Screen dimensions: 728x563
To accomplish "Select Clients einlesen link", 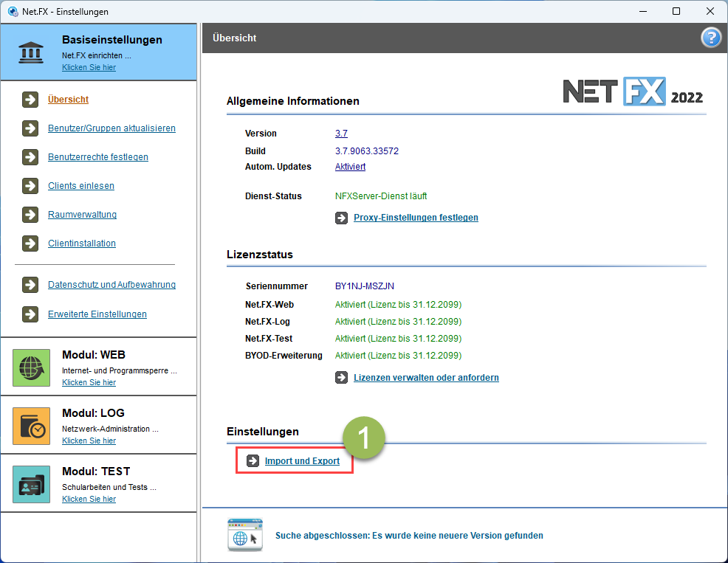I will click(80, 186).
